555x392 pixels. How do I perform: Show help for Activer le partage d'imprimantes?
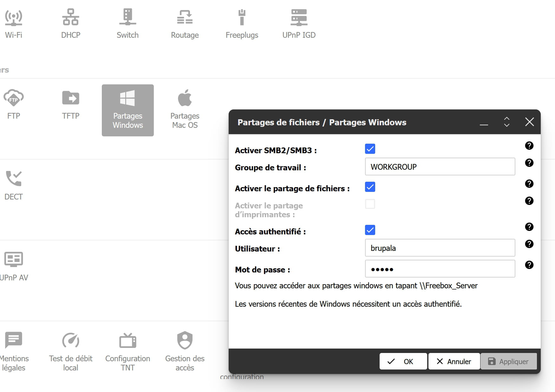tap(529, 201)
